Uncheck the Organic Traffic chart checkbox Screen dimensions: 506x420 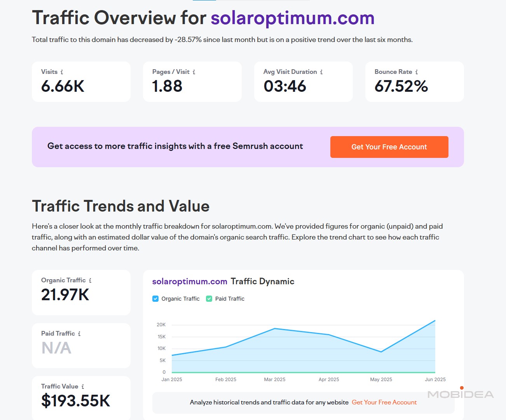click(155, 299)
